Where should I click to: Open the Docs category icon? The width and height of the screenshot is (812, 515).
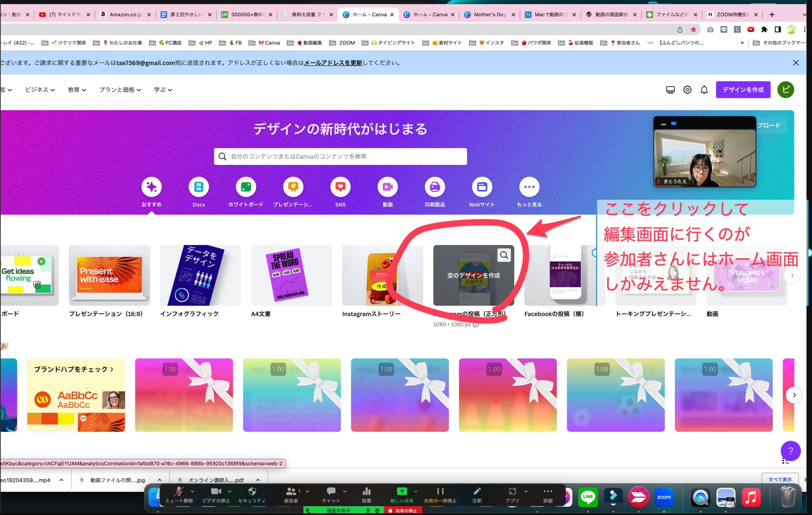199,187
